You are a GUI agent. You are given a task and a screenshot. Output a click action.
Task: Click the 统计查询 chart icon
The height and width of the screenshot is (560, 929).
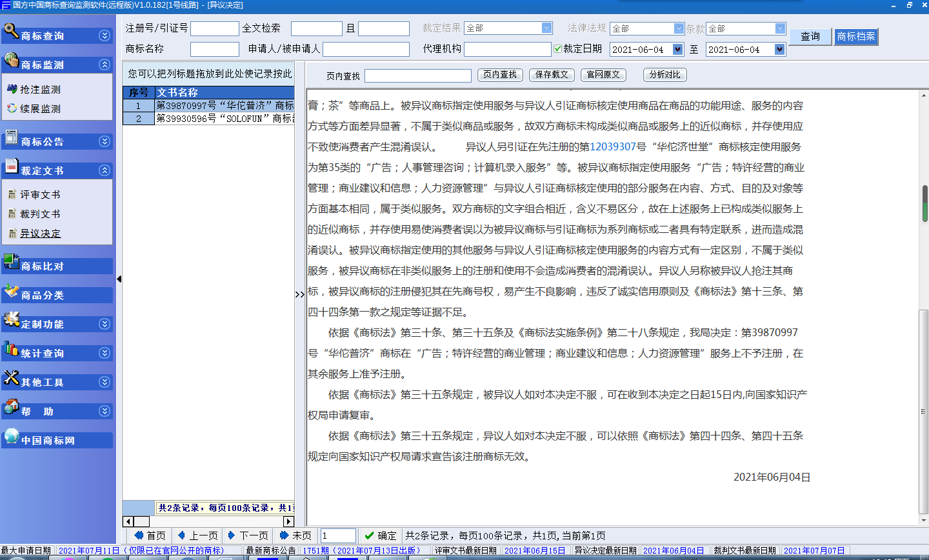pos(11,348)
